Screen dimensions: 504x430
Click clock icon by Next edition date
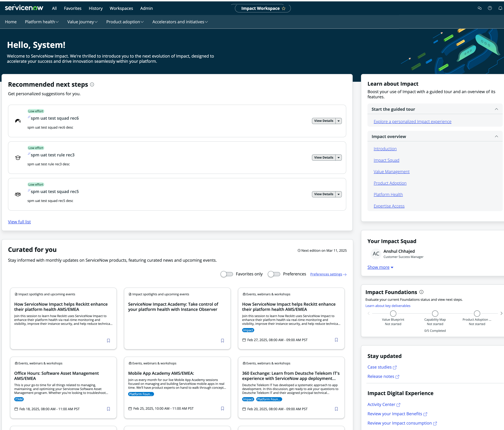(299, 251)
